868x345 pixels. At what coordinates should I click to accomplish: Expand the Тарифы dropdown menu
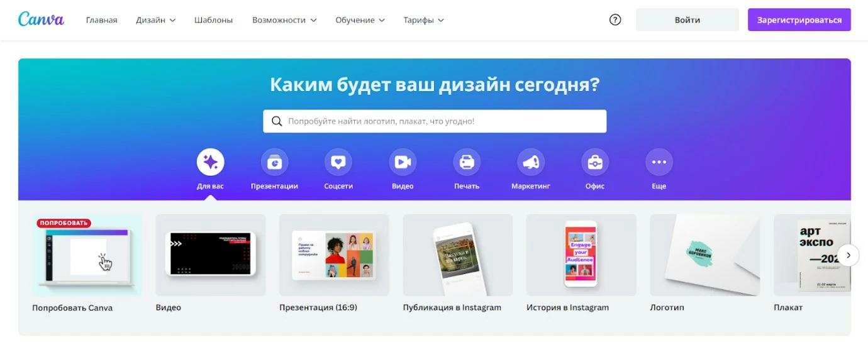pos(423,20)
